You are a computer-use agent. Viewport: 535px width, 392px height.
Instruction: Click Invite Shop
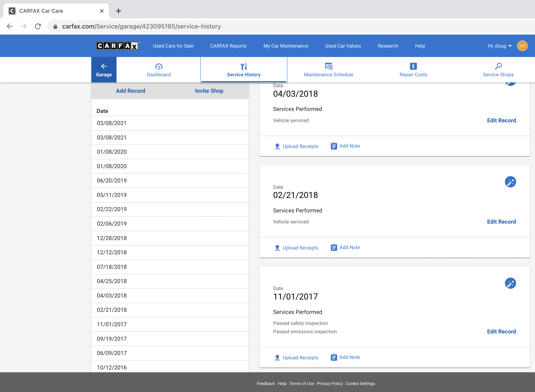[209, 91]
